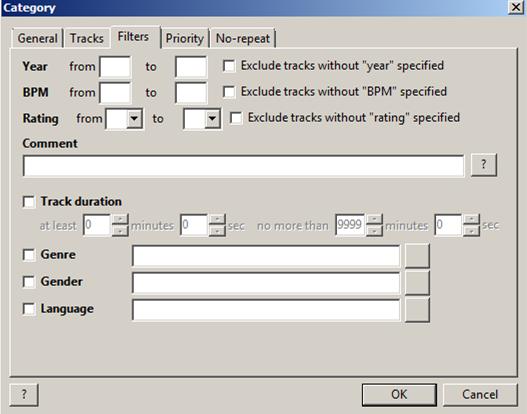This screenshot has width=527, height=414.
Task: Click the question mark button beside Comment
Action: (484, 165)
